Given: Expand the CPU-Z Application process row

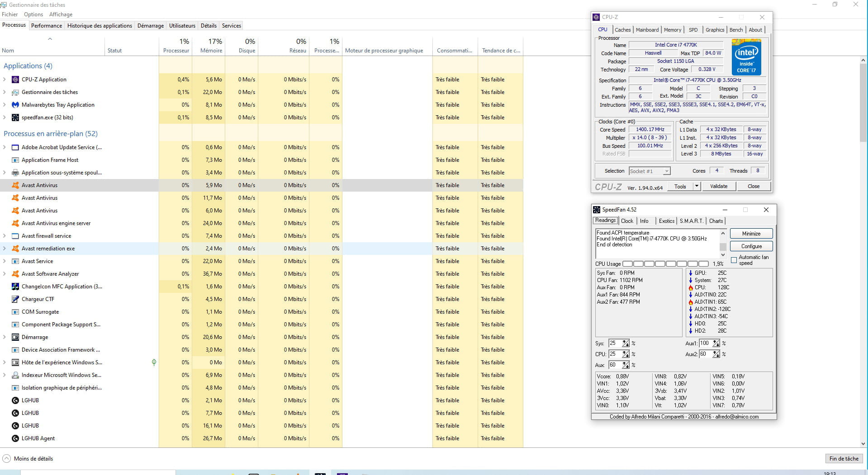Looking at the screenshot, I should click(x=5, y=80).
